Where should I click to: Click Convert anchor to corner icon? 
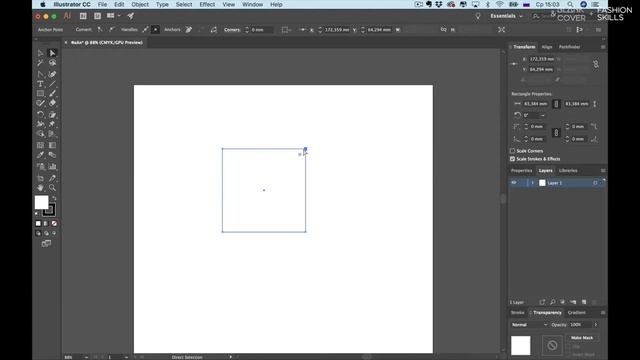coord(100,29)
